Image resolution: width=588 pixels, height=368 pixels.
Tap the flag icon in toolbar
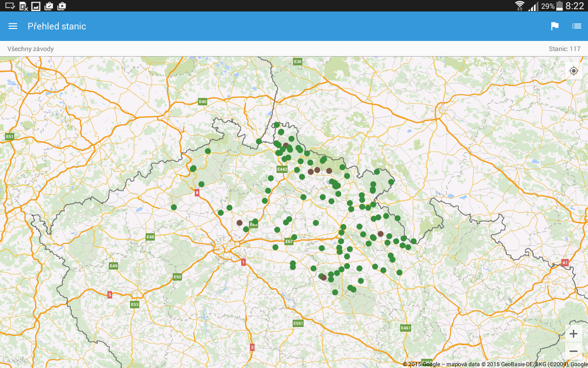555,26
